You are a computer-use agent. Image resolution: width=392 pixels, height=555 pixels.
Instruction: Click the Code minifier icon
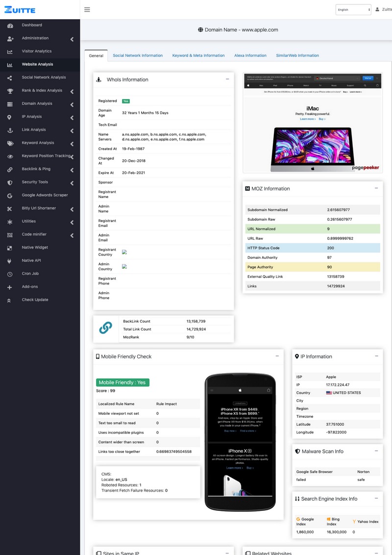point(10,235)
